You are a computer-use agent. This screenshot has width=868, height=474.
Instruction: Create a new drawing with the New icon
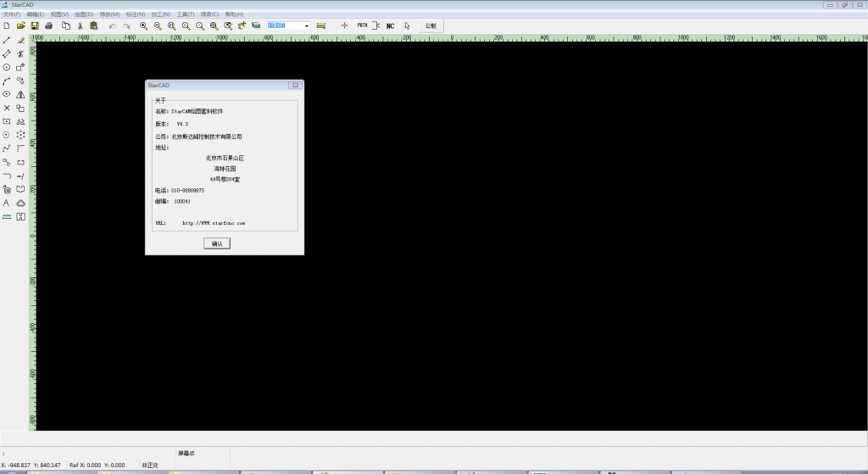(x=7, y=25)
